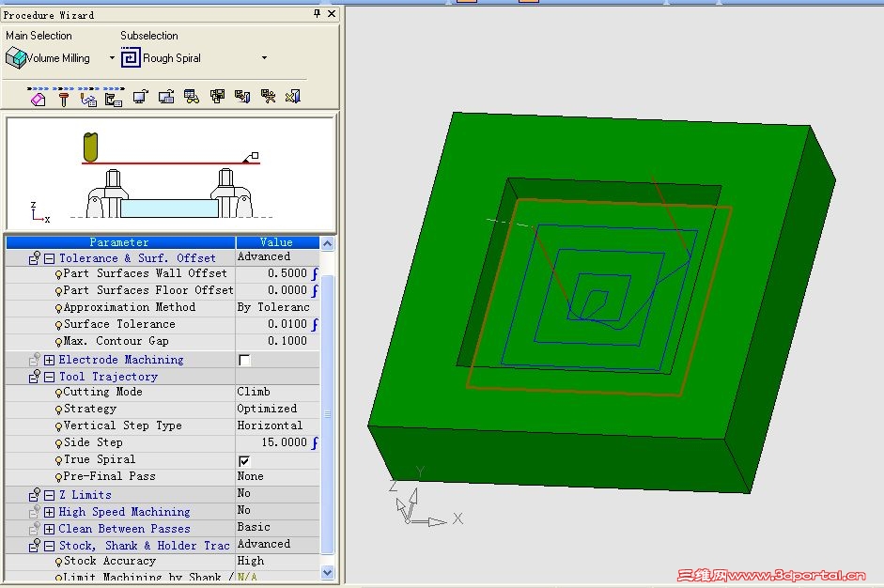
Task: Expand the High Speed Machining group
Action: [49, 513]
